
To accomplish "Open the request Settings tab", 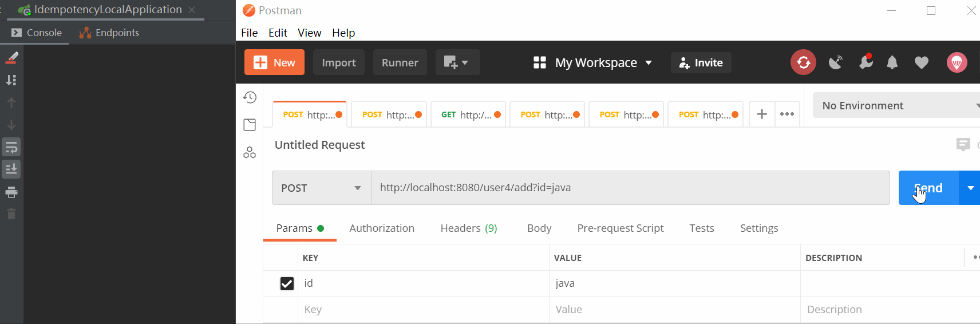I will click(x=759, y=228).
